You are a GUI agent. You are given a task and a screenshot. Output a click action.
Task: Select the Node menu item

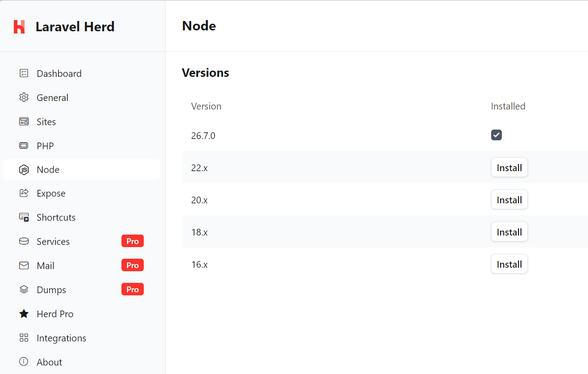(x=81, y=169)
